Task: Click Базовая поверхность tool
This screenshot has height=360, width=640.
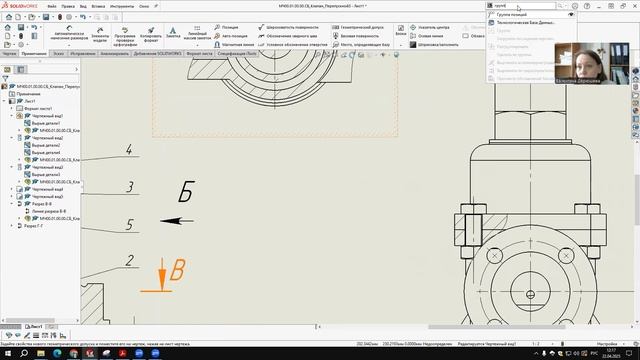Action: coord(356,36)
